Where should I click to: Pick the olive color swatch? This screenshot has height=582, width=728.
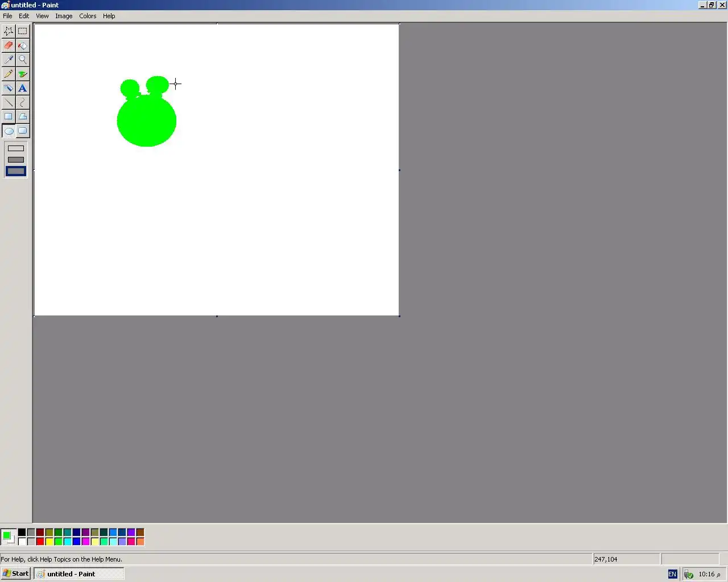click(x=49, y=533)
